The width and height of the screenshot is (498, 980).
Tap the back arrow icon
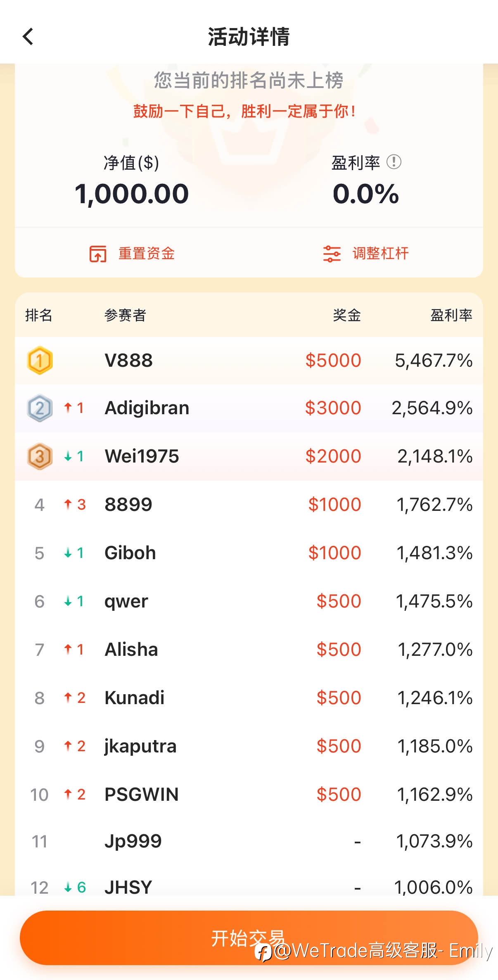click(28, 36)
